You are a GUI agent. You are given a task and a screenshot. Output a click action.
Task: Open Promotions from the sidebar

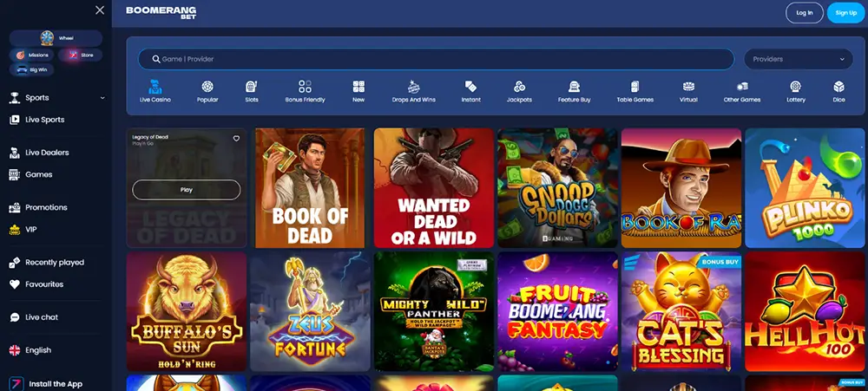pos(46,207)
